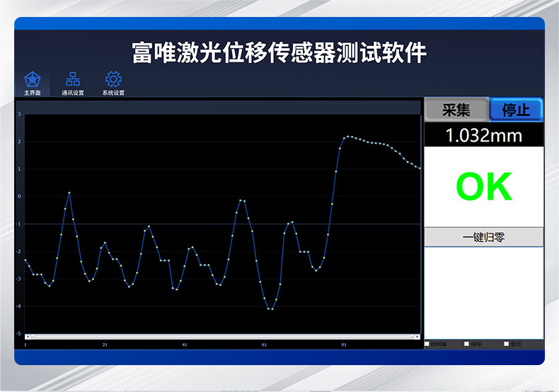Click the x-axis label 61
The height and width of the screenshot is (392, 559).
tap(264, 345)
